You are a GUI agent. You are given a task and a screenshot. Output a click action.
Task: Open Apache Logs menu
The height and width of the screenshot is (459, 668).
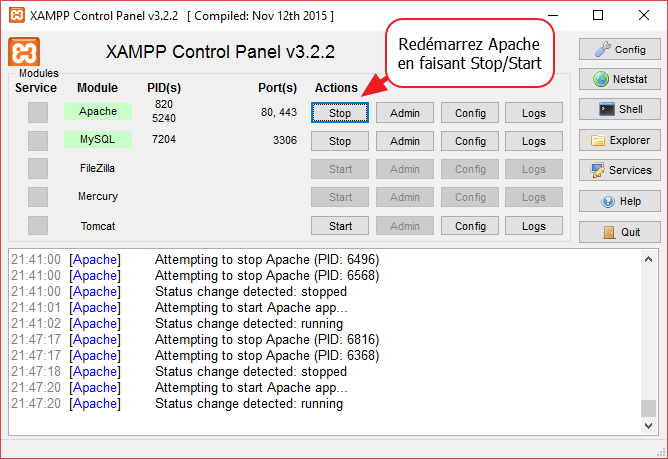(534, 113)
